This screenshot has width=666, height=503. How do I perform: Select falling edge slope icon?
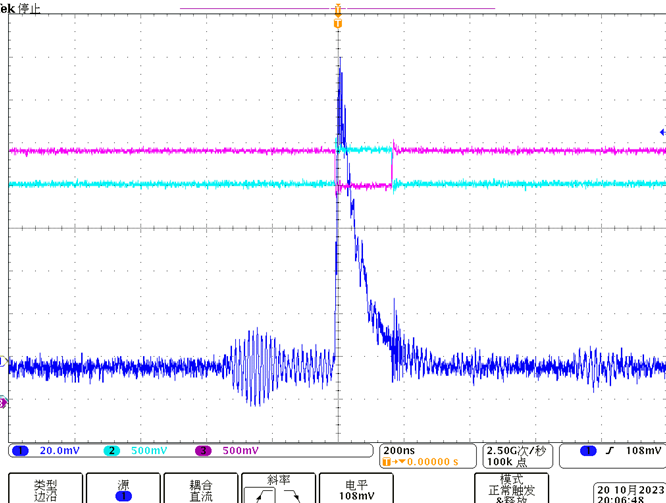click(292, 495)
